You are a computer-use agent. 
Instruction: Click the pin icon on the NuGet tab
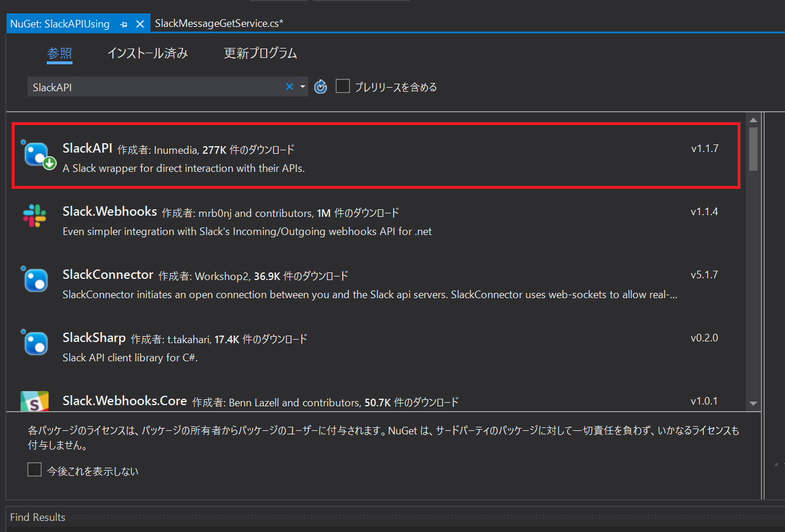[x=123, y=23]
